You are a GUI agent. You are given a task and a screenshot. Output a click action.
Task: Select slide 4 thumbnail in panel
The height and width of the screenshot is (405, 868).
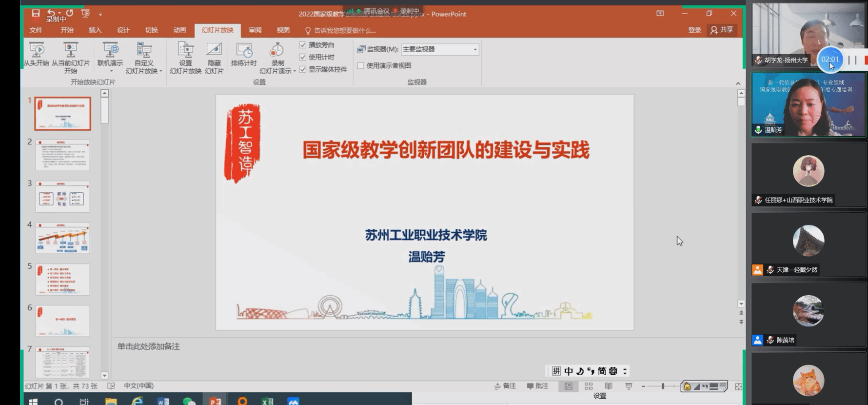coord(62,238)
